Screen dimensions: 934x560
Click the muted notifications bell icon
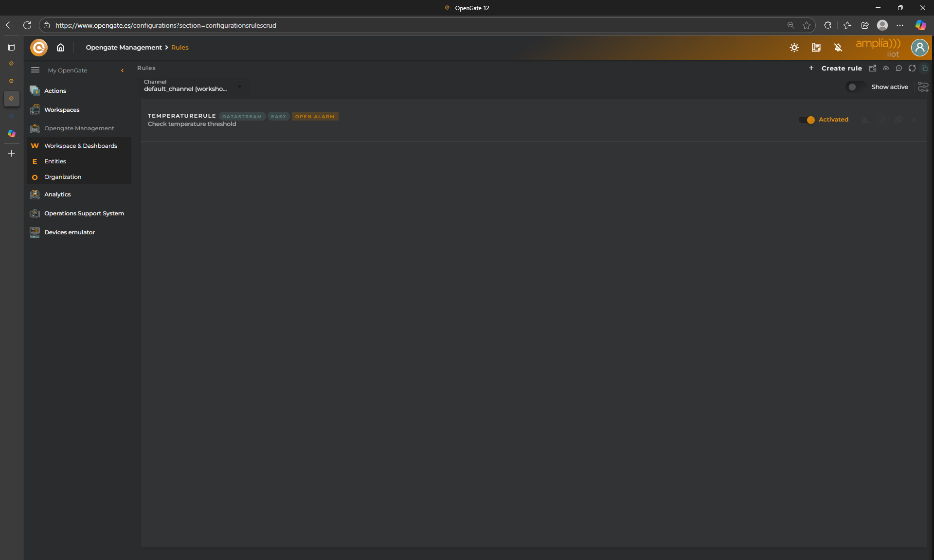tap(838, 48)
